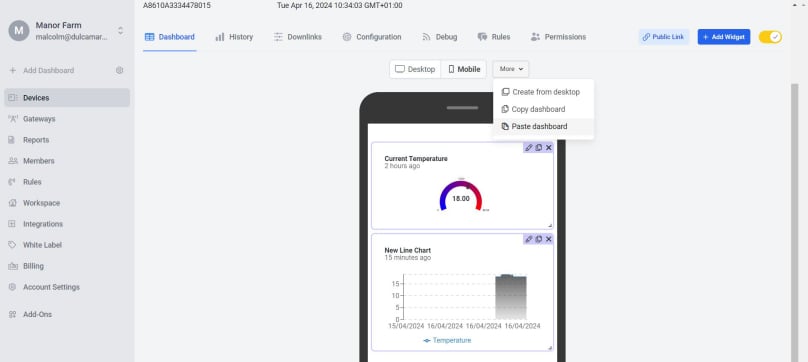
Task: Open Account Settings in the sidebar
Action: [x=67, y=287]
